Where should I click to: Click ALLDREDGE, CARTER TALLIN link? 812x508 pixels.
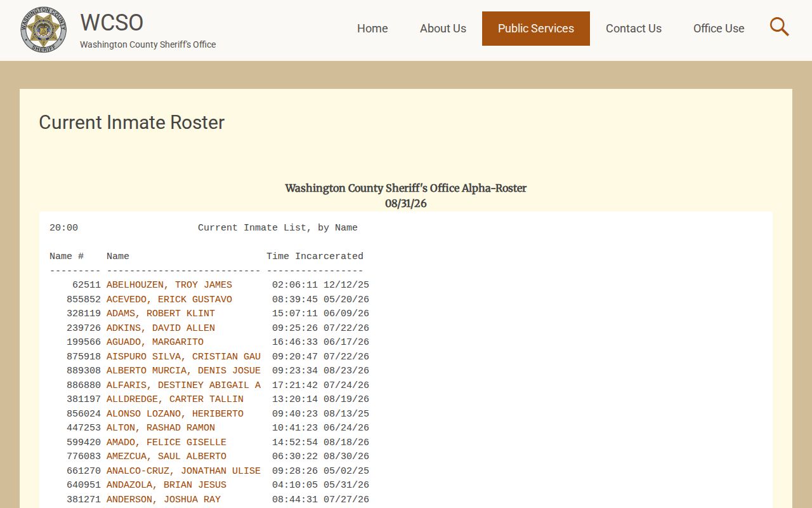point(175,399)
